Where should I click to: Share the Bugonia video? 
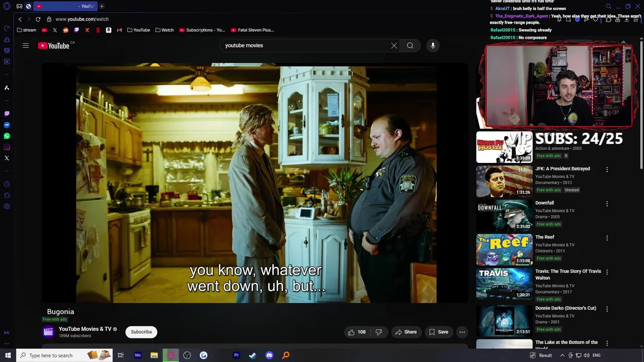[x=406, y=332]
